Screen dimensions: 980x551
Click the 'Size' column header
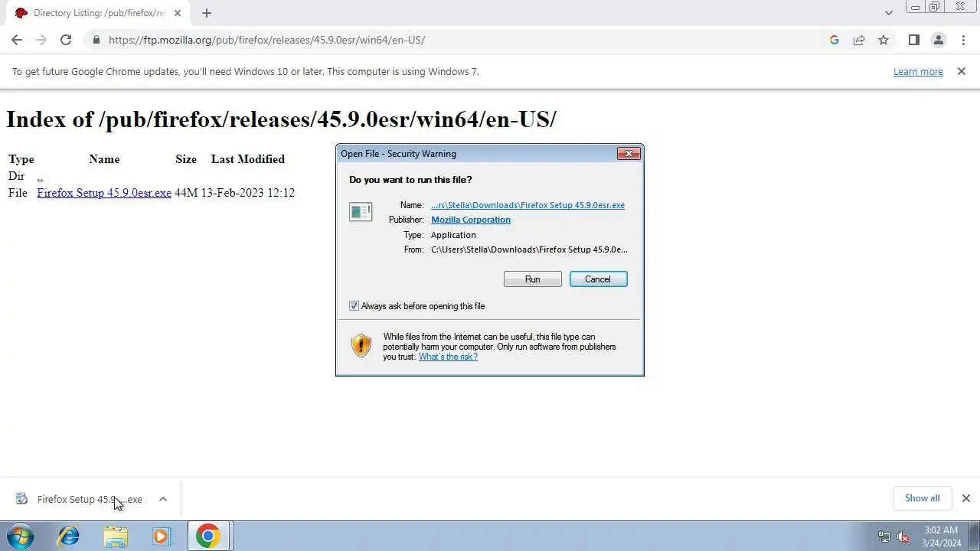tap(186, 159)
